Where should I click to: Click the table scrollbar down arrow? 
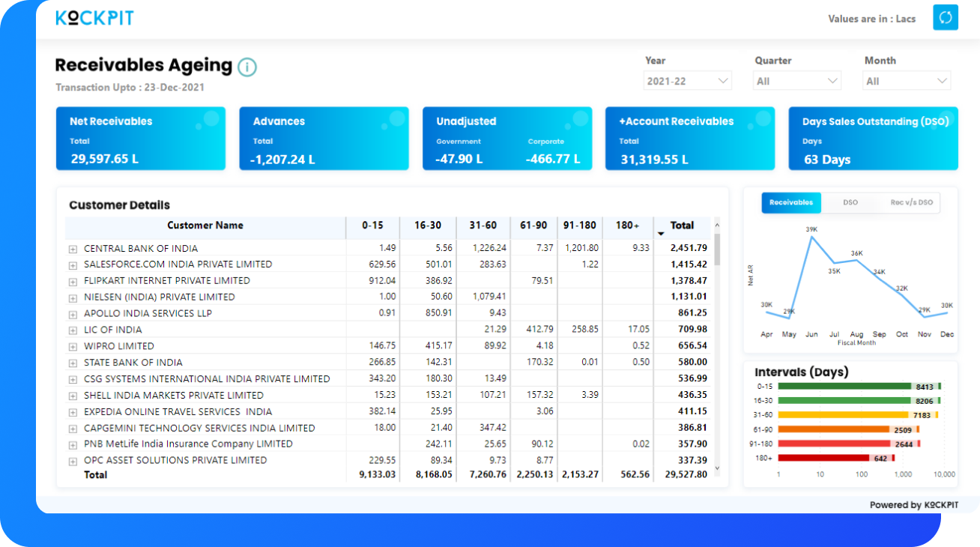coord(717,468)
